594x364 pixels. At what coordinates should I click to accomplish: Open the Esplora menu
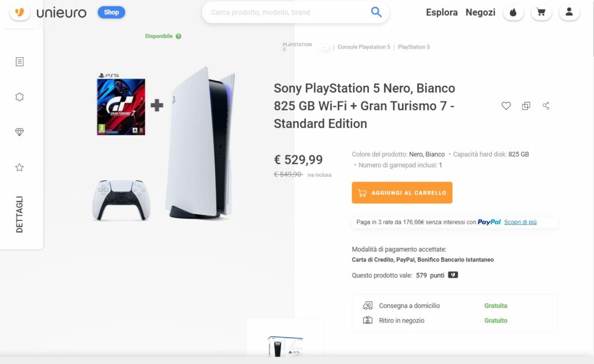[441, 12]
